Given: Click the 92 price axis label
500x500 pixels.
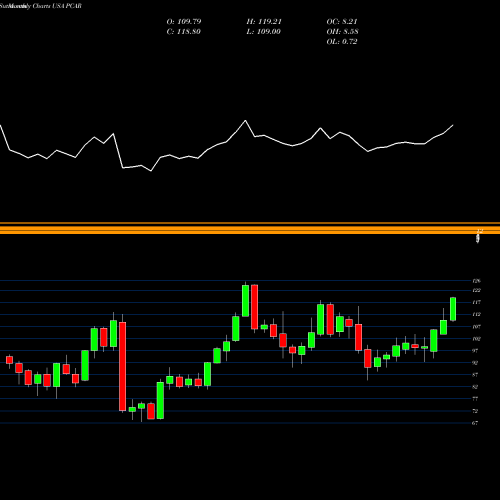Looking at the screenshot, I should [x=475, y=363].
